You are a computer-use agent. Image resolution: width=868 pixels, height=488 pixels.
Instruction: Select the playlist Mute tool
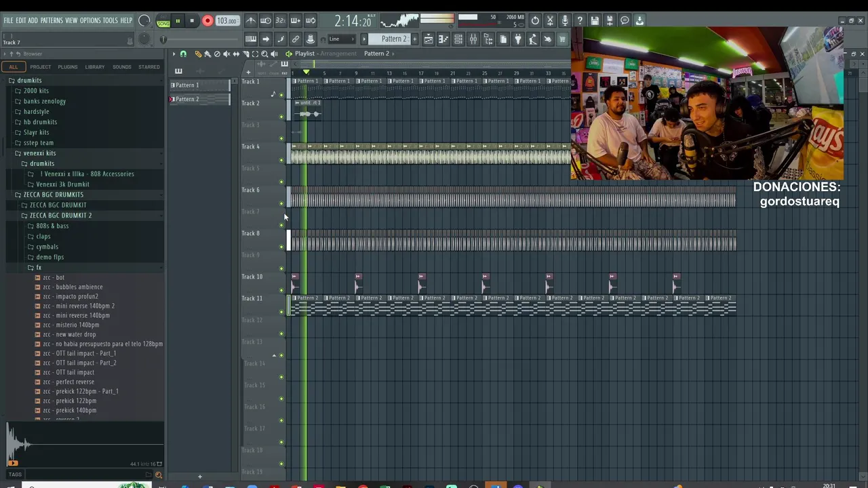(226, 54)
